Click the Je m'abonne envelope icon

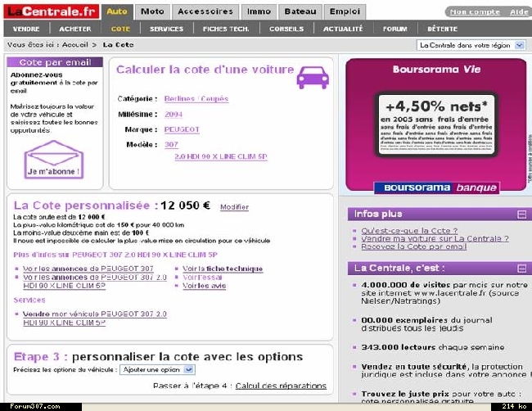click(53, 160)
